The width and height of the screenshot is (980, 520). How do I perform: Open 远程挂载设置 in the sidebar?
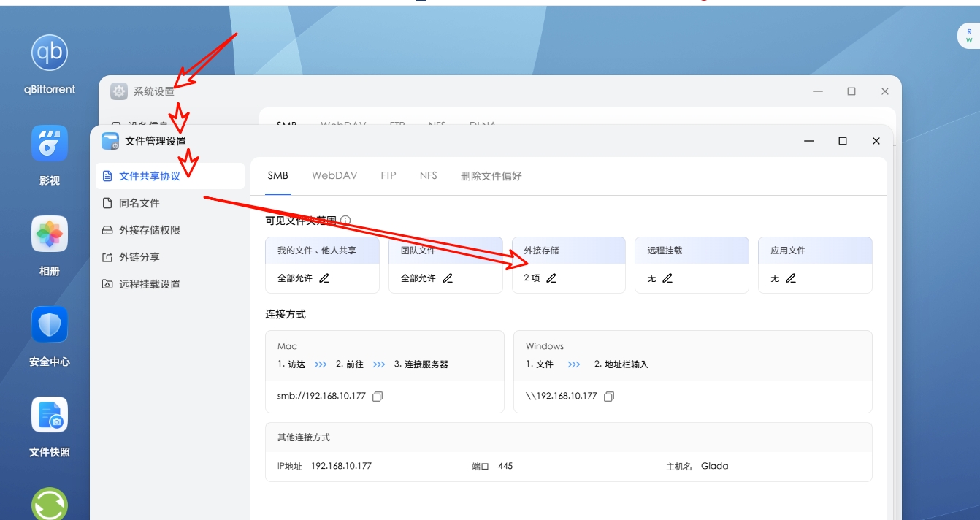[170, 284]
